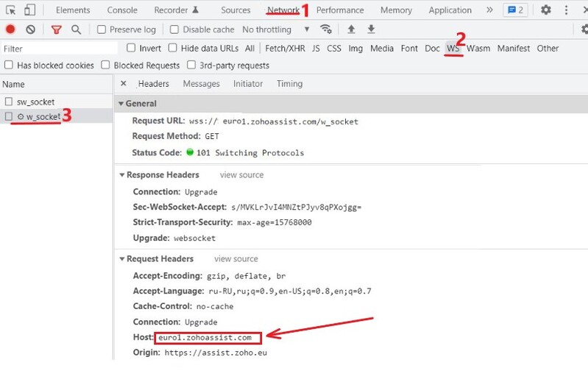Tick Hide data URLs checkbox
This screenshot has height=382, width=588.
coord(172,48)
